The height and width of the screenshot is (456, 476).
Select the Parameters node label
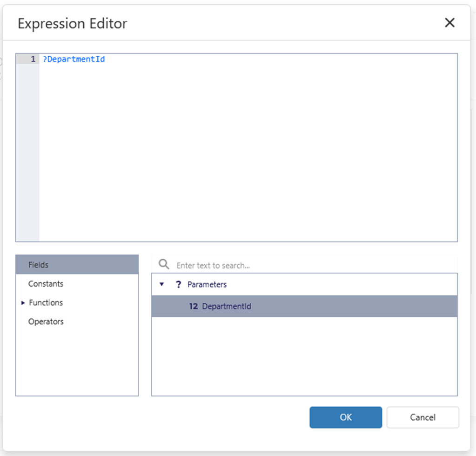click(207, 284)
